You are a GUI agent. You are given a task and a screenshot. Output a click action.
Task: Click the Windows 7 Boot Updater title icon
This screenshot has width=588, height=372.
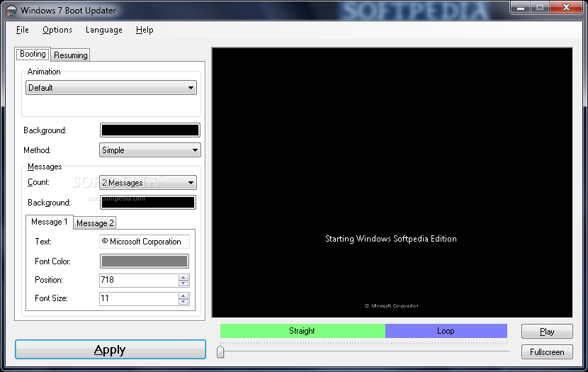pyautogui.click(x=11, y=11)
